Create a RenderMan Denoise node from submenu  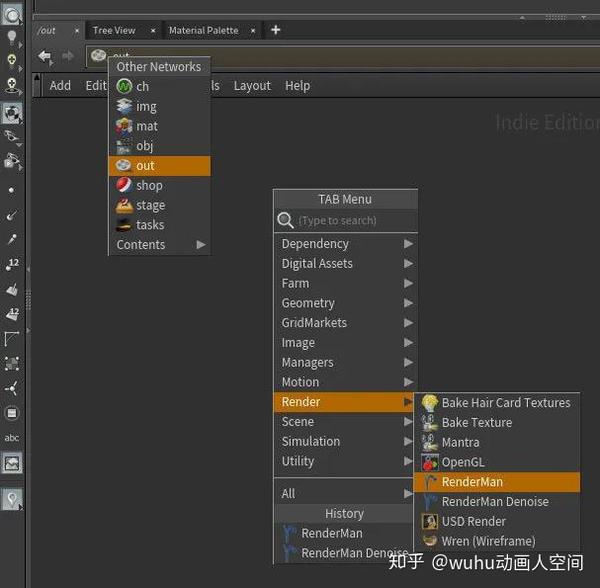(497, 502)
